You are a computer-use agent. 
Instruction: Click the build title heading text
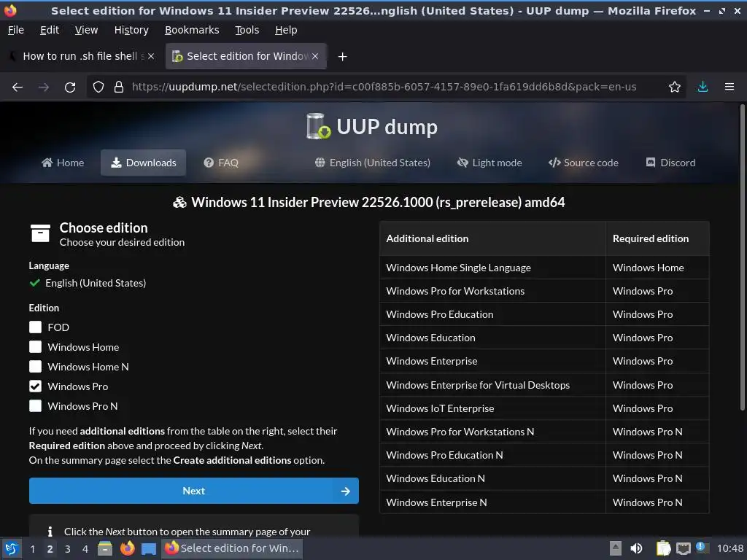click(378, 203)
